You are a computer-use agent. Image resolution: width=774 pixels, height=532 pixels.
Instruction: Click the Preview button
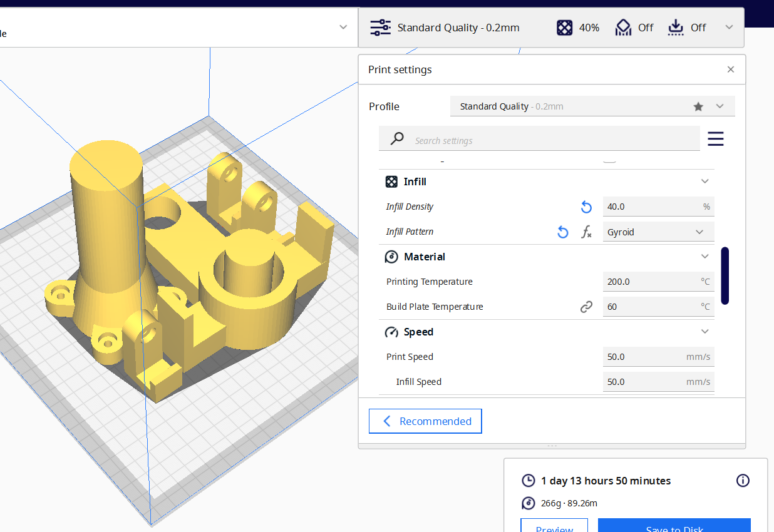coord(554,526)
